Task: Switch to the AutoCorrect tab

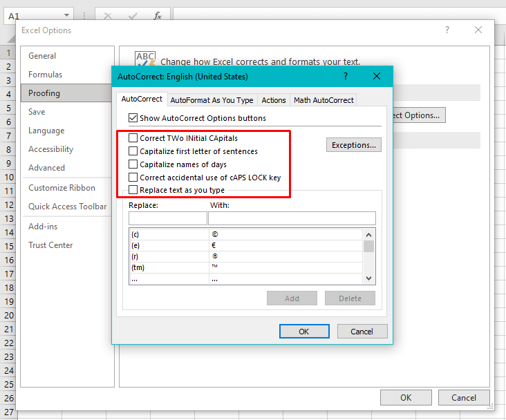Action: (x=142, y=99)
